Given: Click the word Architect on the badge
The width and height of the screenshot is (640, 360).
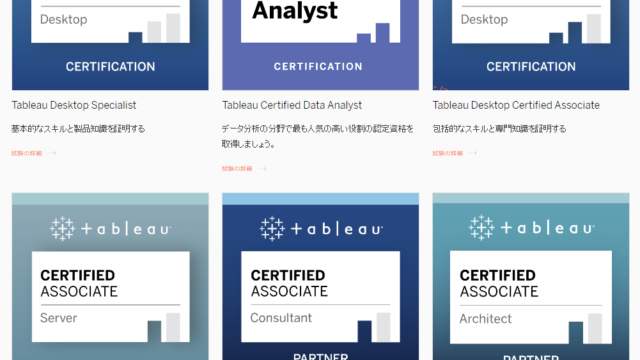Looking at the screenshot, I should (x=486, y=319).
